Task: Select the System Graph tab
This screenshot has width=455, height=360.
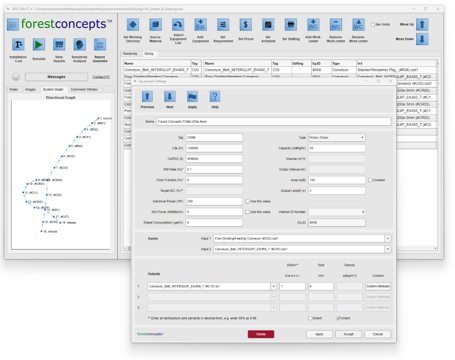Action: [x=53, y=89]
